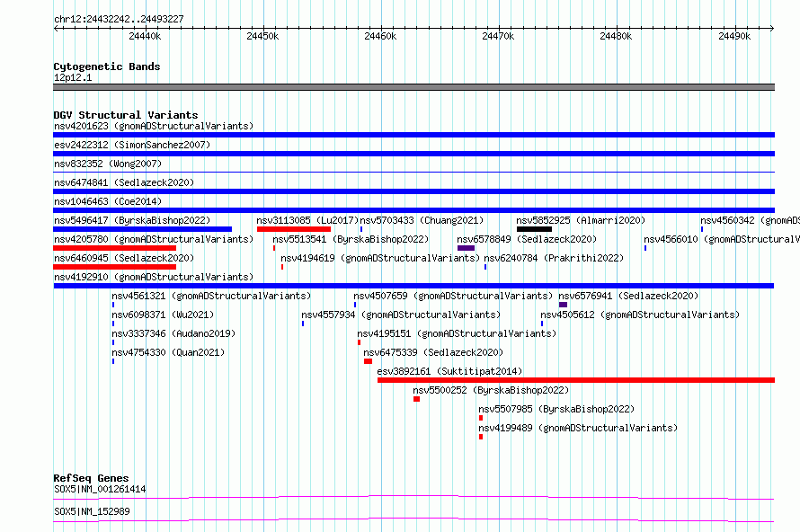The image size is (800, 532).
Task: Select the DGV Structural Variants track title
Action: (126, 115)
